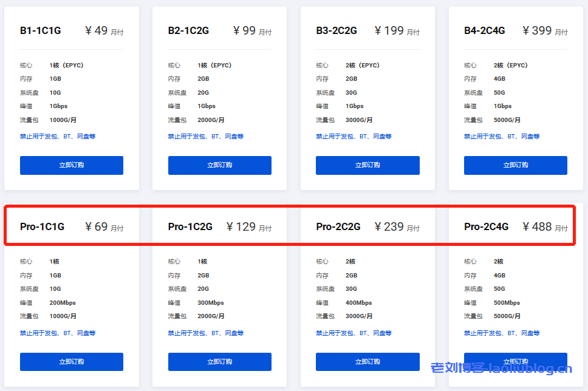Order the B3-2C2G plan via 立即订购
The height and width of the screenshot is (391, 588).
coord(367,165)
